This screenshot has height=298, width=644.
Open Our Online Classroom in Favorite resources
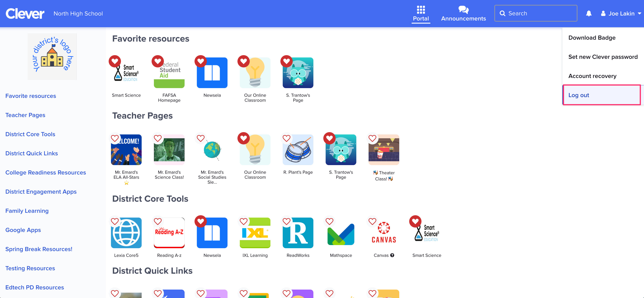(255, 73)
